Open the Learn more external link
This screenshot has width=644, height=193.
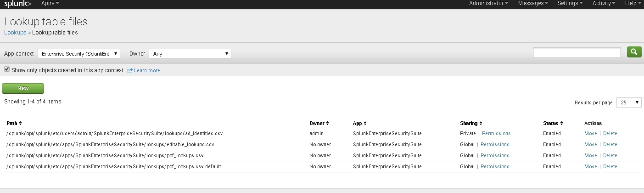tap(146, 70)
